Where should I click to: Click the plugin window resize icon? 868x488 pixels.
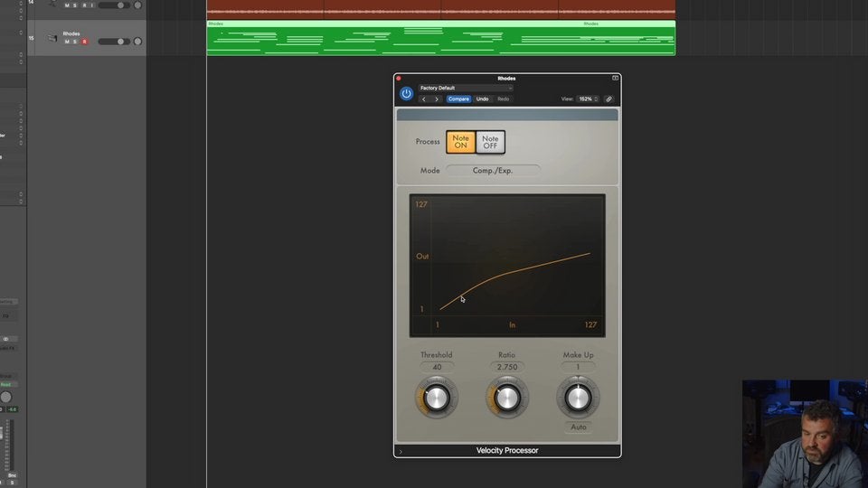coord(615,78)
